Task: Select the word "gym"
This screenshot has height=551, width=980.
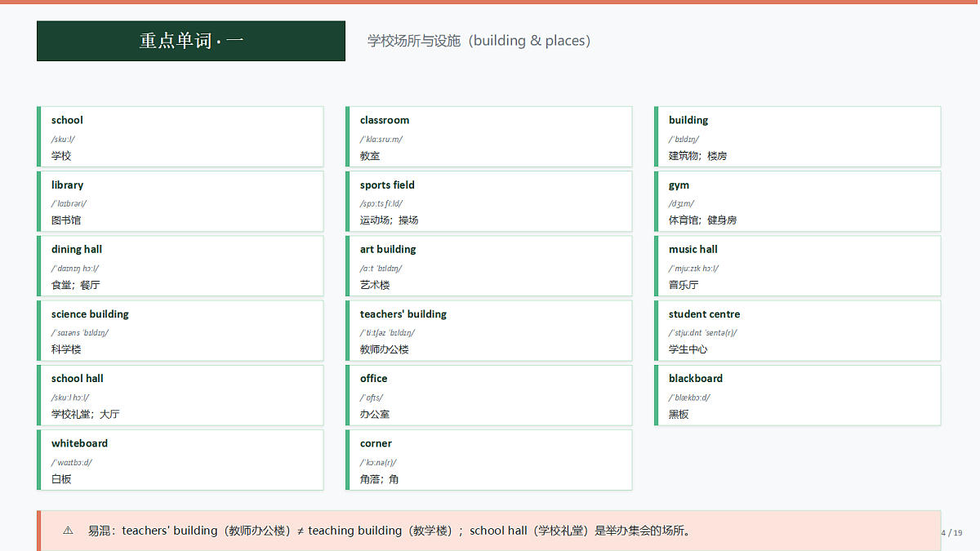Action: (x=679, y=185)
